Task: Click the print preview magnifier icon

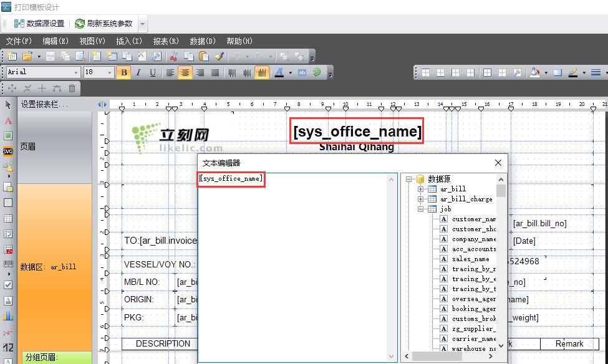Action: [80, 56]
